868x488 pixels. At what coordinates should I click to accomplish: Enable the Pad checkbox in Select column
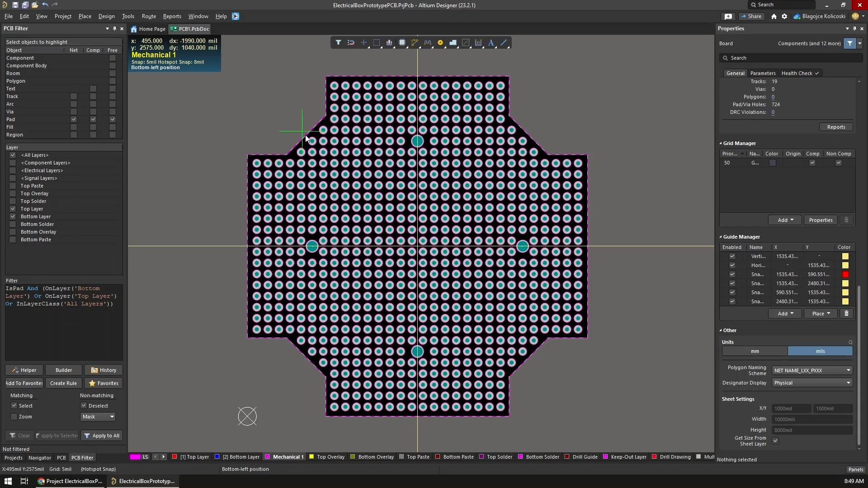click(x=73, y=119)
